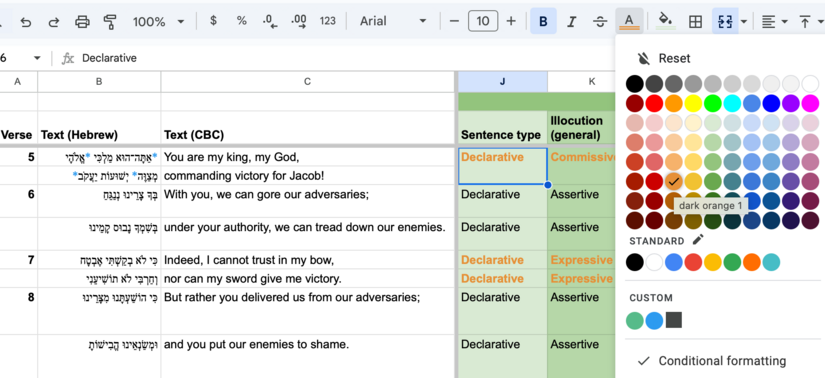Select cell 'Indeed, I cannot trust in my bow,'
Image resolution: width=825 pixels, height=378 pixels.
pos(308,260)
